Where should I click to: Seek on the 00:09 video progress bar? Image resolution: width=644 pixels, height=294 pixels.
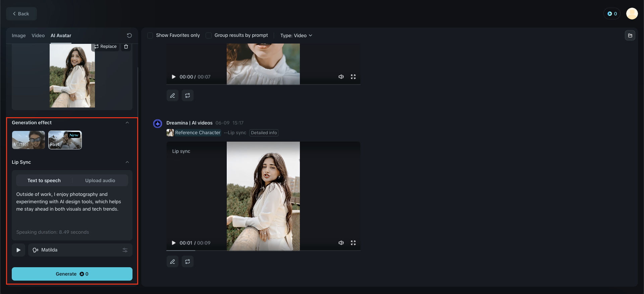coord(263,250)
